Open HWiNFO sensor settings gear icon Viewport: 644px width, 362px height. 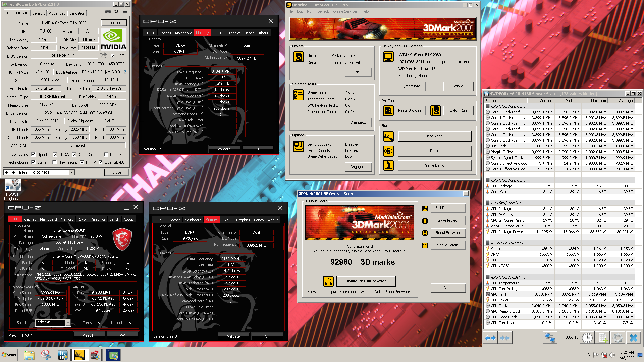coord(618,338)
